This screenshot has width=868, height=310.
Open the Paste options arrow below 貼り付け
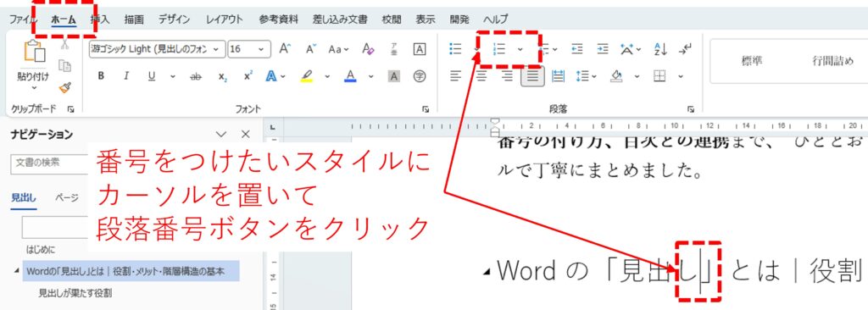point(34,87)
